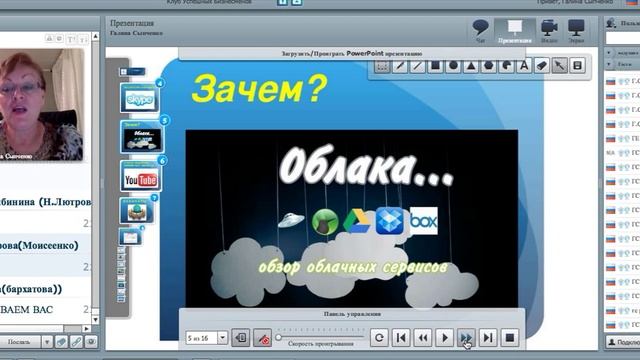This screenshot has height=360, width=640.
Task: Select the square shape tool
Action: (x=435, y=66)
